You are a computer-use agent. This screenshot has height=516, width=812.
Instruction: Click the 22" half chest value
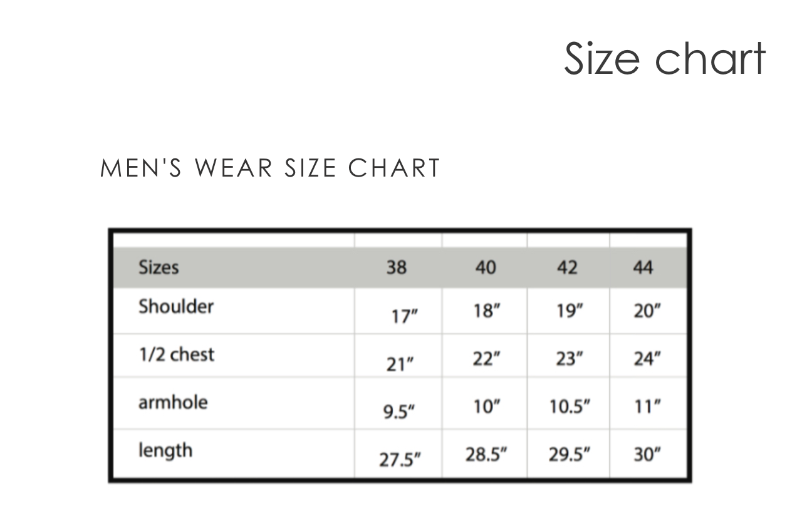(x=487, y=359)
